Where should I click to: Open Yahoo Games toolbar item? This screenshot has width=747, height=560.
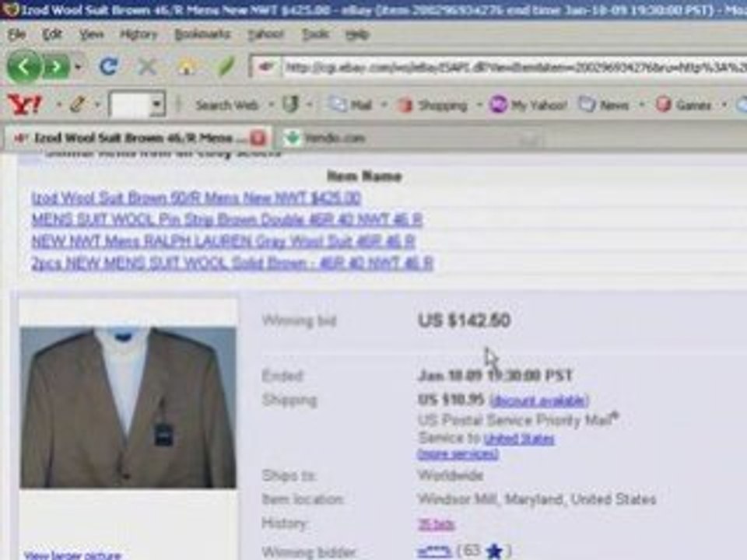tap(683, 105)
